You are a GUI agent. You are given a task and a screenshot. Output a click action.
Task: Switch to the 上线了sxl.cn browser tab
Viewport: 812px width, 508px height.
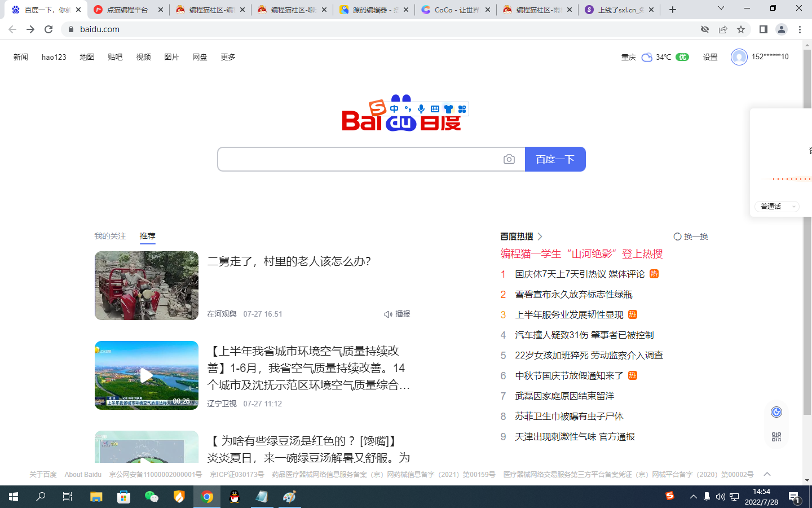[620, 10]
